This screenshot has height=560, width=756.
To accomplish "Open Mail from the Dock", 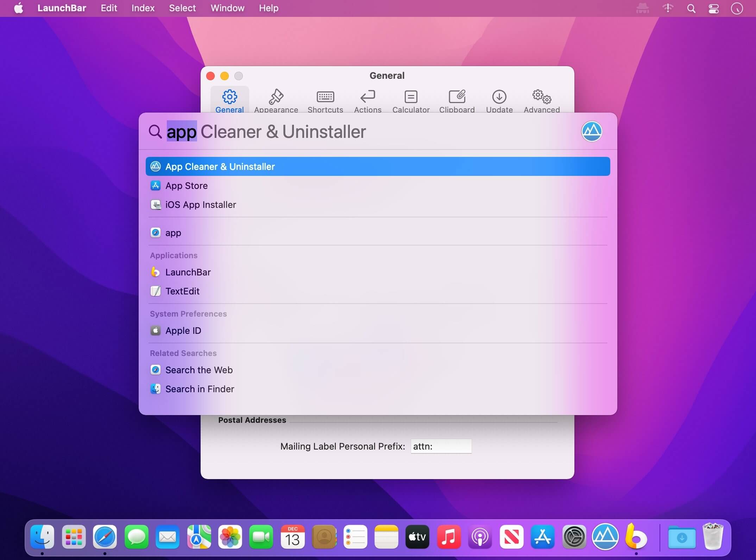I will coord(168,537).
